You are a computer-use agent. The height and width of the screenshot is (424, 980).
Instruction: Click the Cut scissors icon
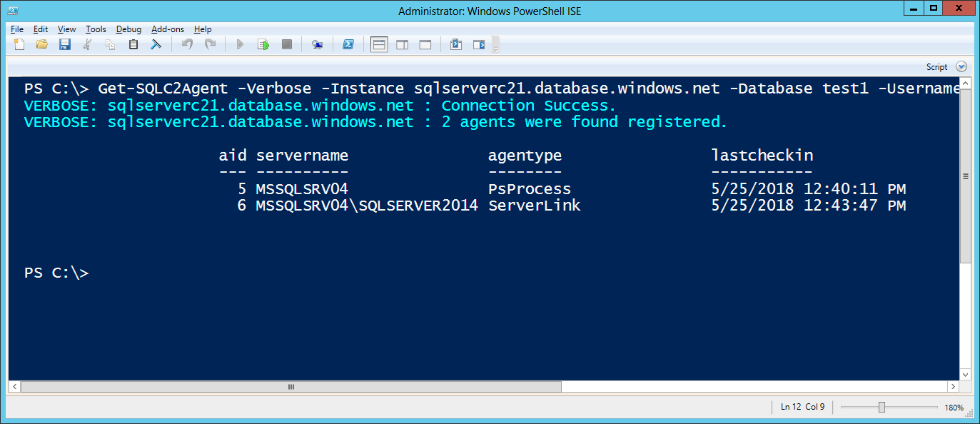point(88,44)
